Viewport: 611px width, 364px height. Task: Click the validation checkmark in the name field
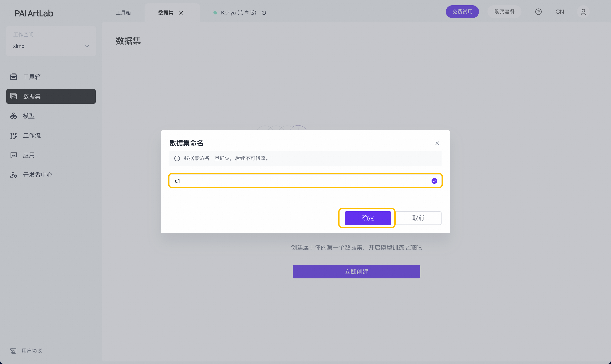(434, 181)
